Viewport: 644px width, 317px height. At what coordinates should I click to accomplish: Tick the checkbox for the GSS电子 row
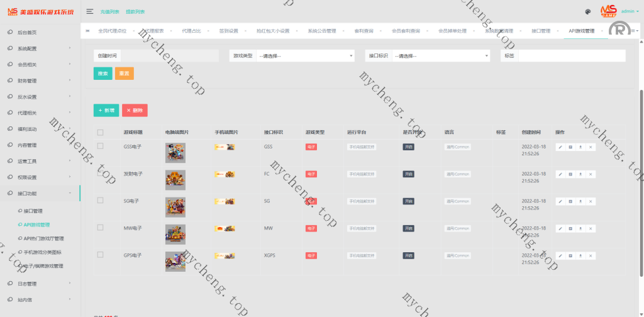pos(101,147)
